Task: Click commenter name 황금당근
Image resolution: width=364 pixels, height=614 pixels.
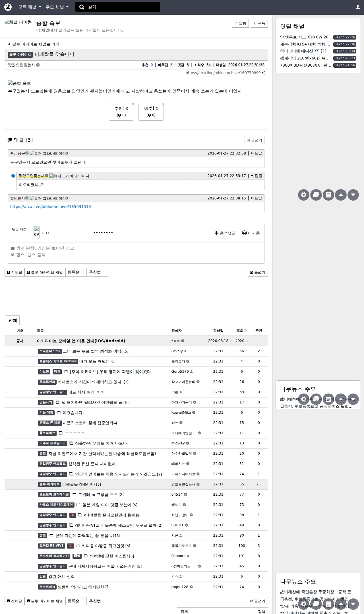Action: click(18, 153)
